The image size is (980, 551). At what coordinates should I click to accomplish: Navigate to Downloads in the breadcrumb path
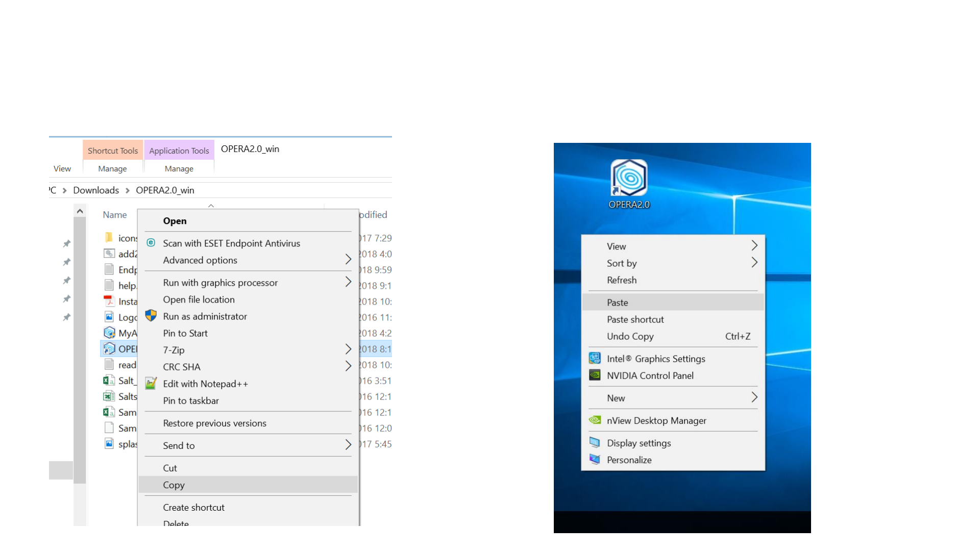point(96,190)
